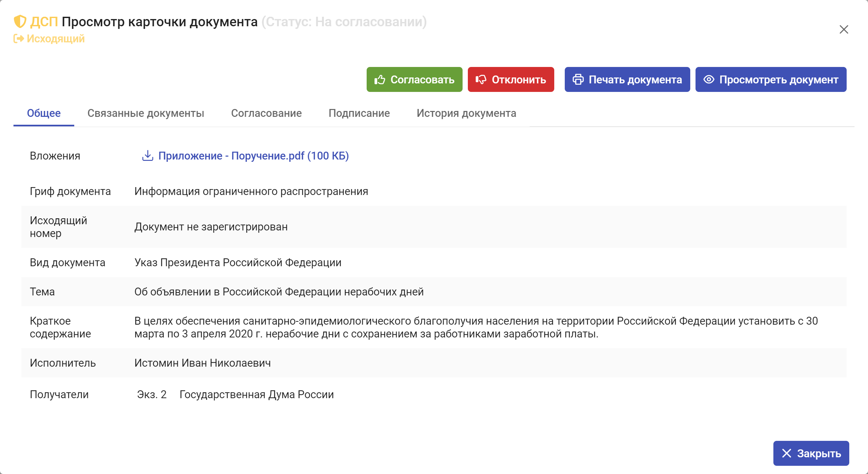Click 'Информация ограниченного распространения' value
This screenshot has width=868, height=474.
251,191
